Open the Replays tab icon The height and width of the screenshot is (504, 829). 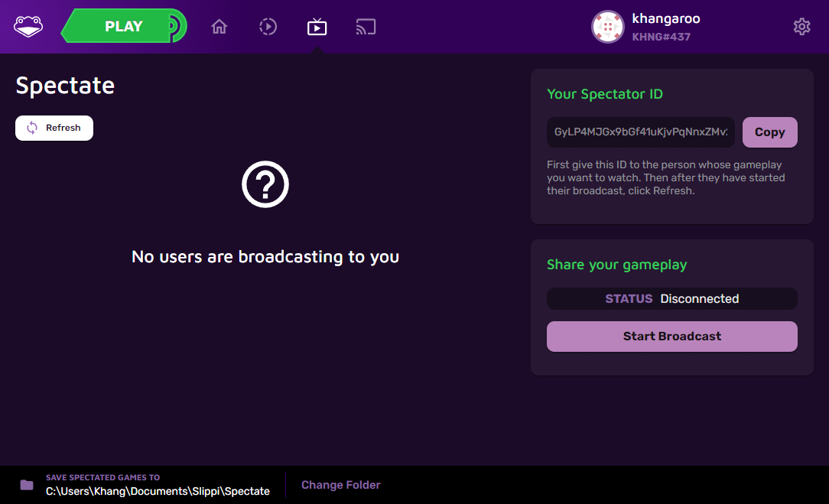(268, 28)
